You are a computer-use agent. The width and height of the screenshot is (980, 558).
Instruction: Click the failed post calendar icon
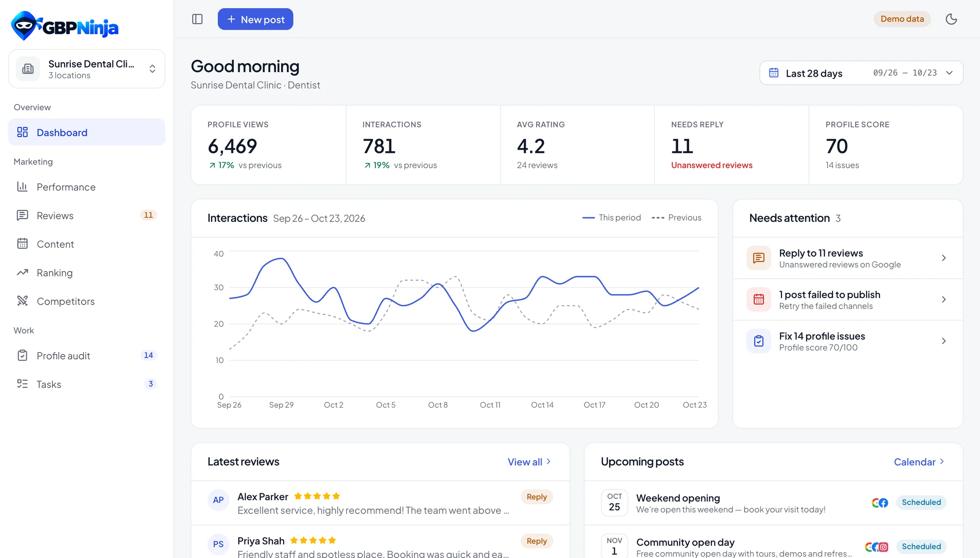pos(759,299)
